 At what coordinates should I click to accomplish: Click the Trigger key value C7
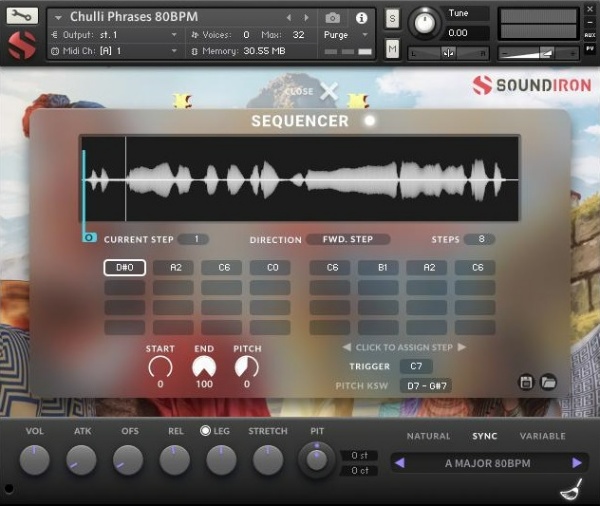point(416,366)
